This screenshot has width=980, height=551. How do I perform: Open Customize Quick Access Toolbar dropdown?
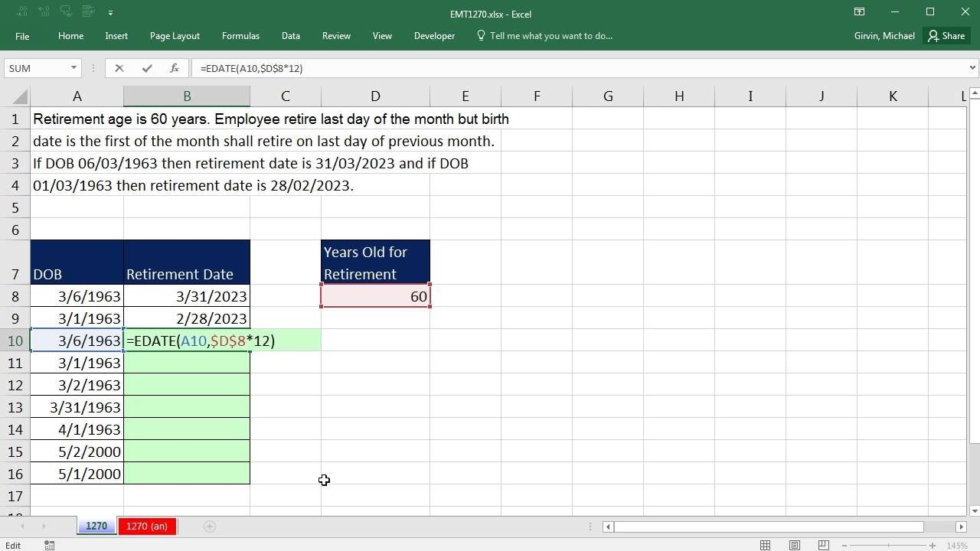click(111, 13)
